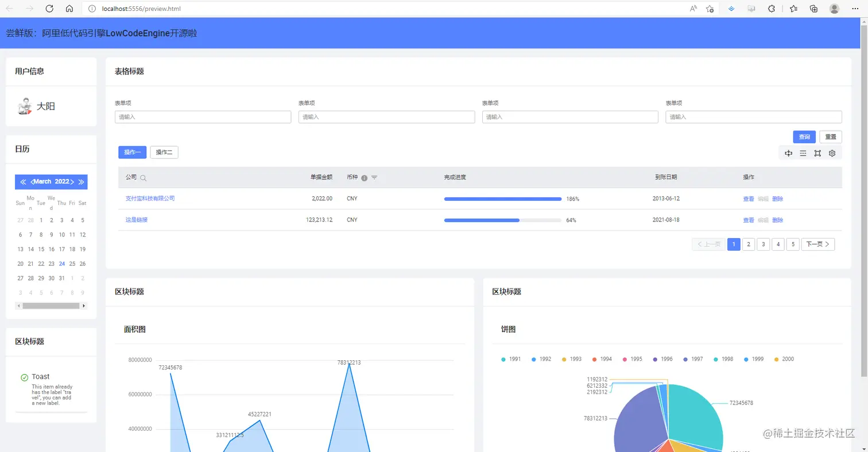Open the favorites list icon
Viewport: 868px width, 452px height.
tap(793, 9)
